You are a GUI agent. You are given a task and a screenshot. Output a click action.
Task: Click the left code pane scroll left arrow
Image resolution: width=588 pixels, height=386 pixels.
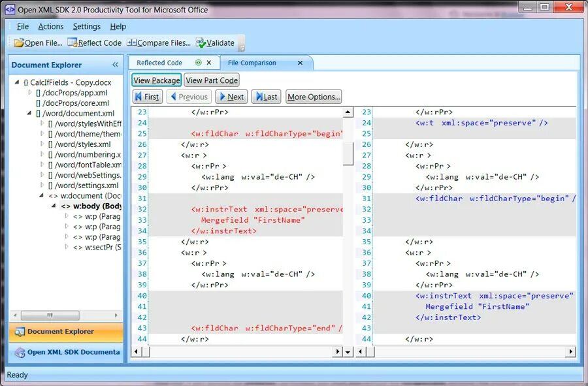coord(136,351)
